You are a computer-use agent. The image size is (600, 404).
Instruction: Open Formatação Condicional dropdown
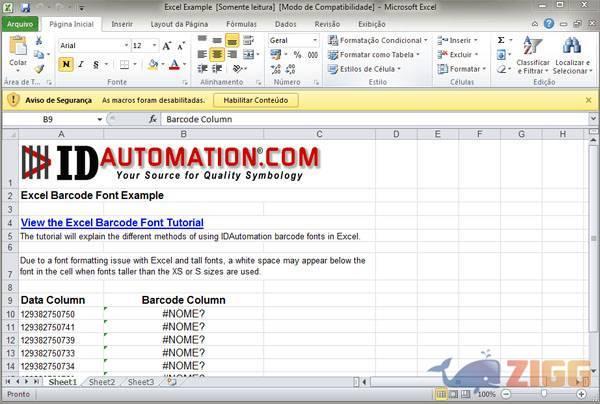tap(378, 40)
